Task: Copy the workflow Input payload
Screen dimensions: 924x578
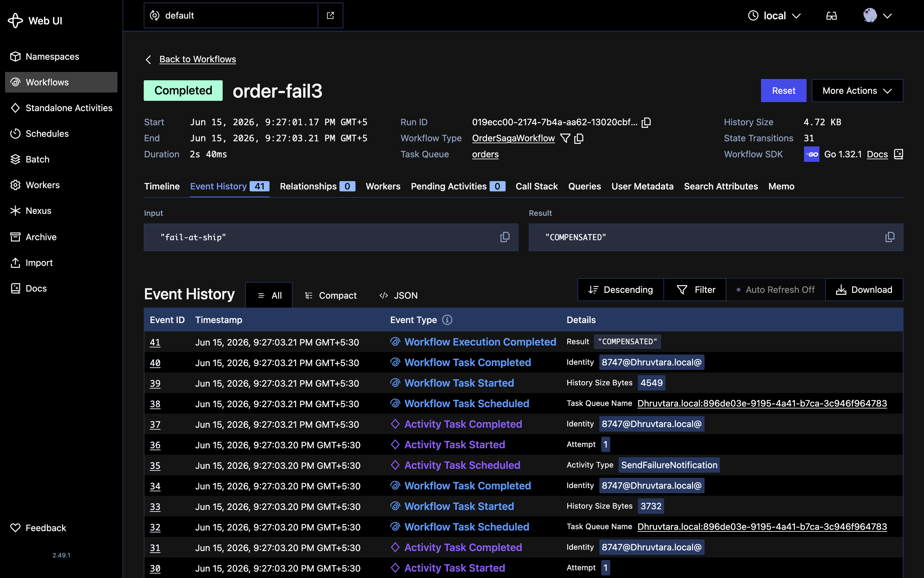Action: (505, 237)
